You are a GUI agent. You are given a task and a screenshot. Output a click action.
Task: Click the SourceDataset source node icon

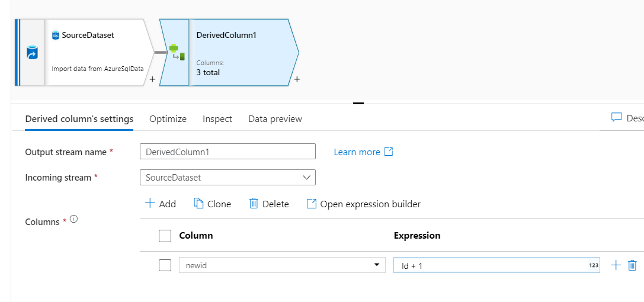pyautogui.click(x=32, y=53)
